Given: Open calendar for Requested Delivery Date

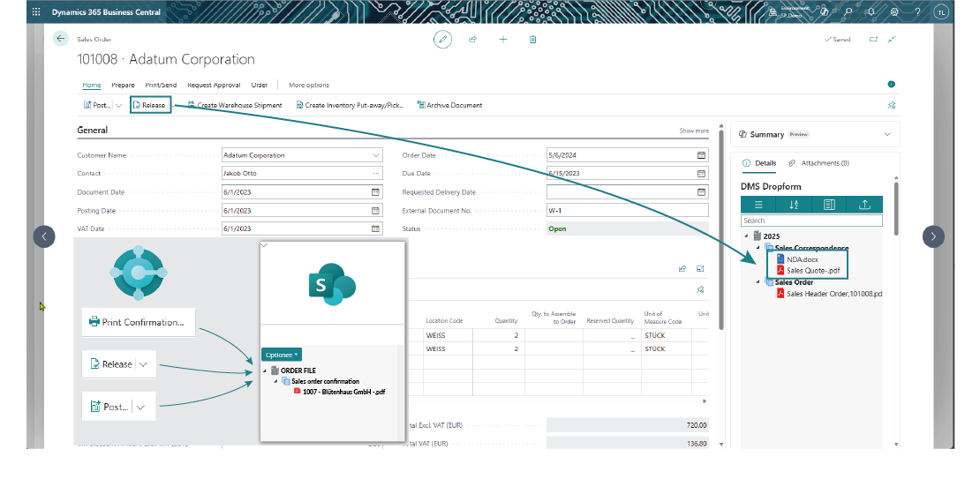Looking at the screenshot, I should coord(701,191).
